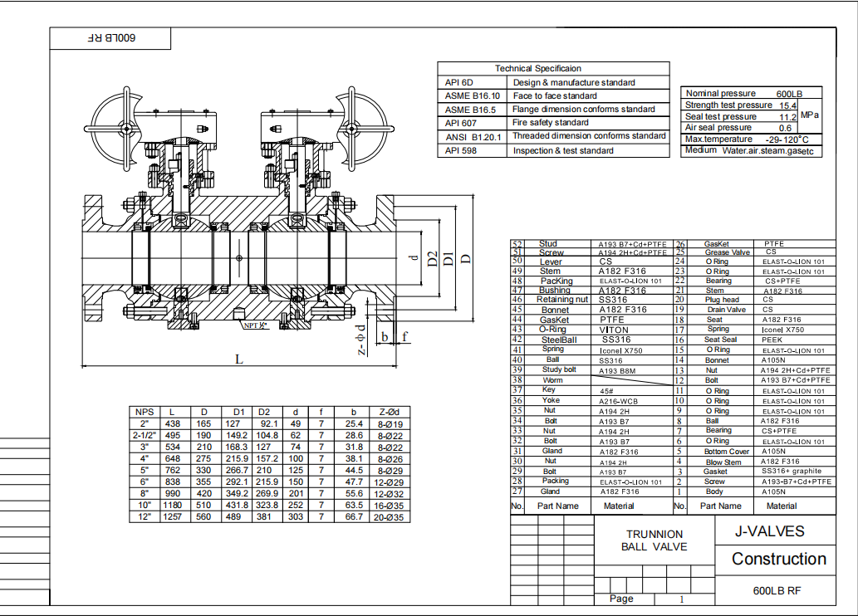Select the 'Body' part name
Image resolution: width=858 pixels, height=616 pixels.
713,491
